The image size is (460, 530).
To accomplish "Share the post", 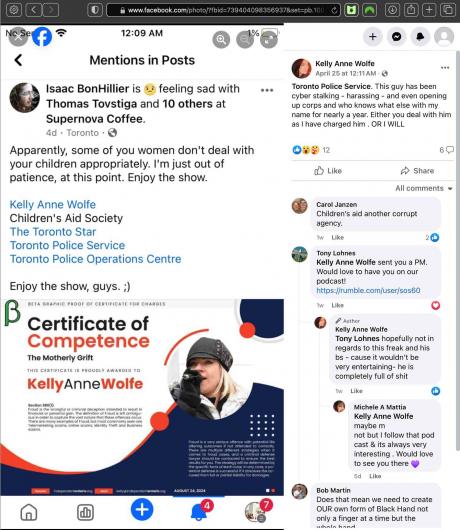I will click(417, 171).
